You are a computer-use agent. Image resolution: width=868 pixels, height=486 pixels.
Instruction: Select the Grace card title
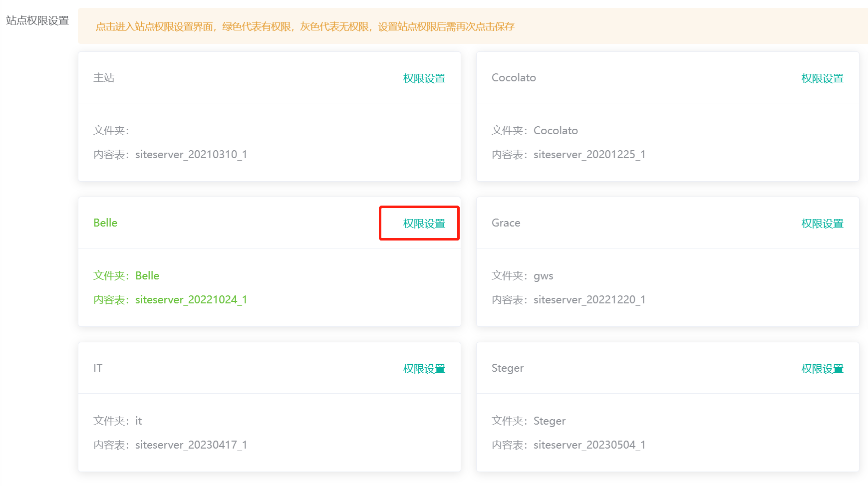(x=506, y=223)
